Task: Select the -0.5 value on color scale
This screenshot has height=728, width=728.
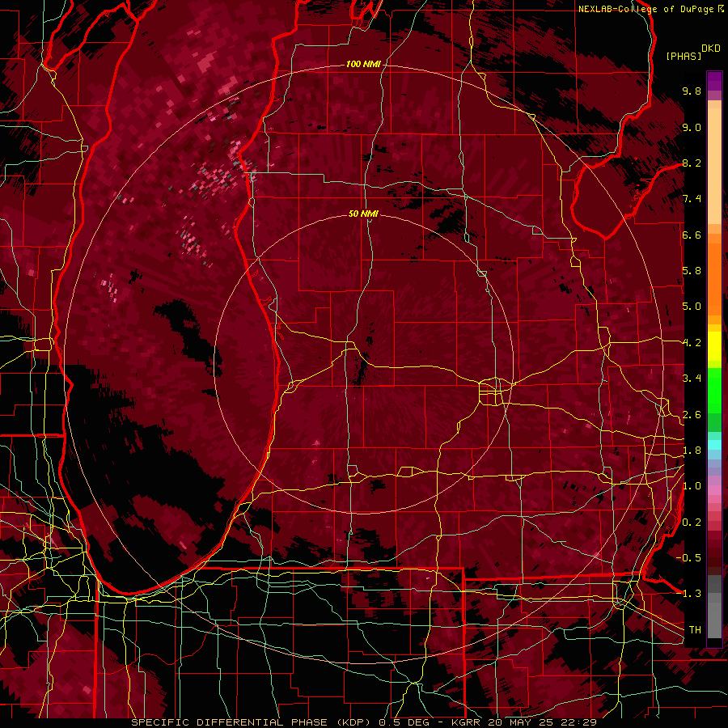Action: click(688, 558)
